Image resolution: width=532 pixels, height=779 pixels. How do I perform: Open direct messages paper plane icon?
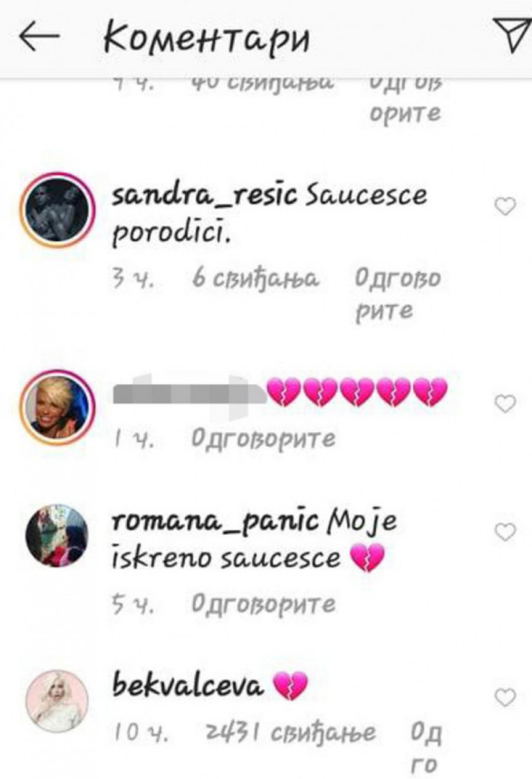(x=512, y=35)
